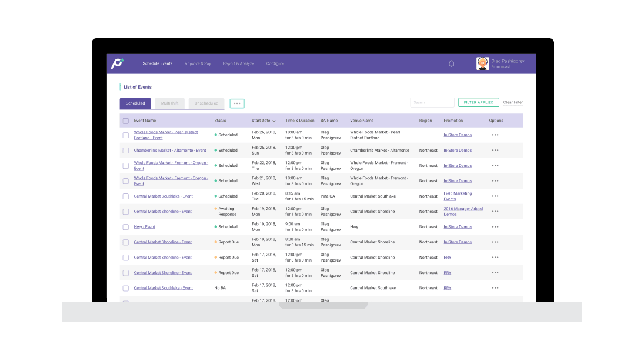The height and width of the screenshot is (341, 644).
Task: Click the List of Events heading
Action: 138,87
